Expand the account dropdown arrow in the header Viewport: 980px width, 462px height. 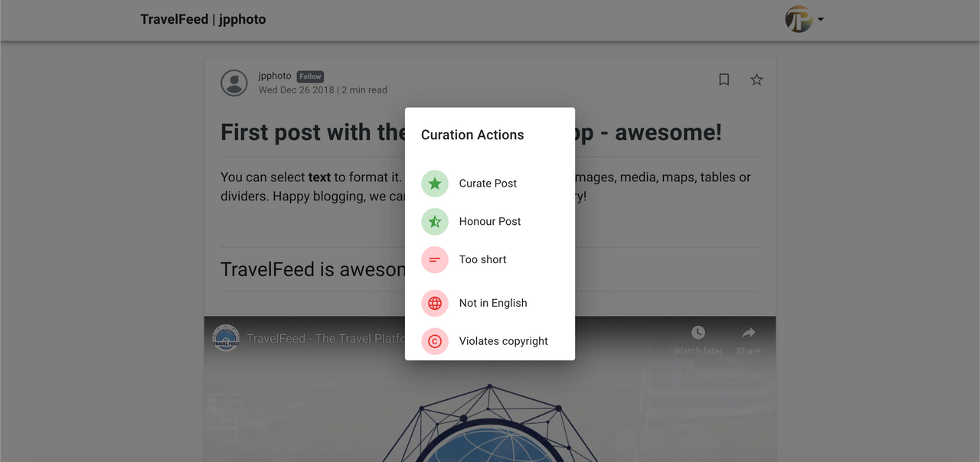[x=821, y=19]
